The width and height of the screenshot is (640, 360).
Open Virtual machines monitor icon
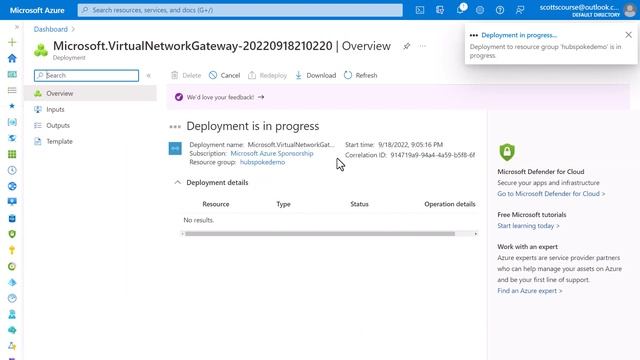[12, 202]
